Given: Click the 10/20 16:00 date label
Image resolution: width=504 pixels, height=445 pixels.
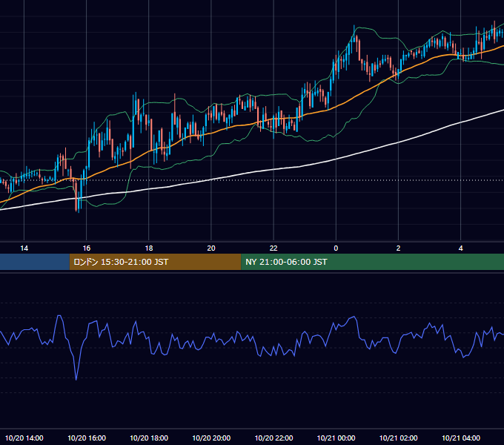Looking at the screenshot, I should coord(87,438).
